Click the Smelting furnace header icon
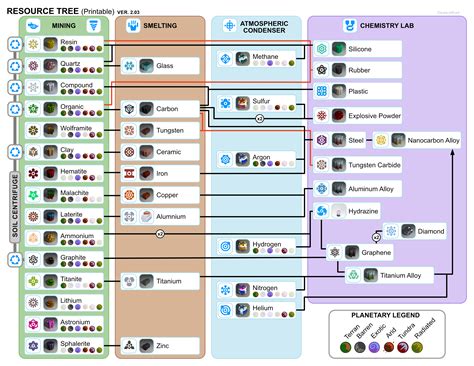Screen dimensions: 474x366 (133, 26)
